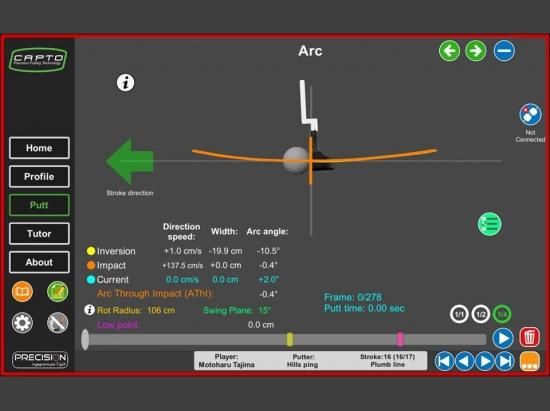Go to the Home menu

coord(39,148)
